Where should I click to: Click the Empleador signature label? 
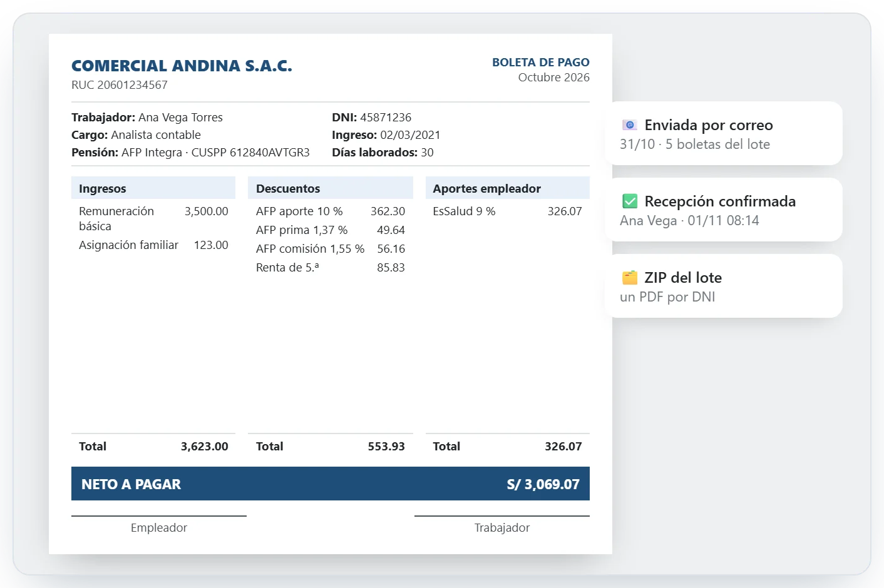point(159,528)
